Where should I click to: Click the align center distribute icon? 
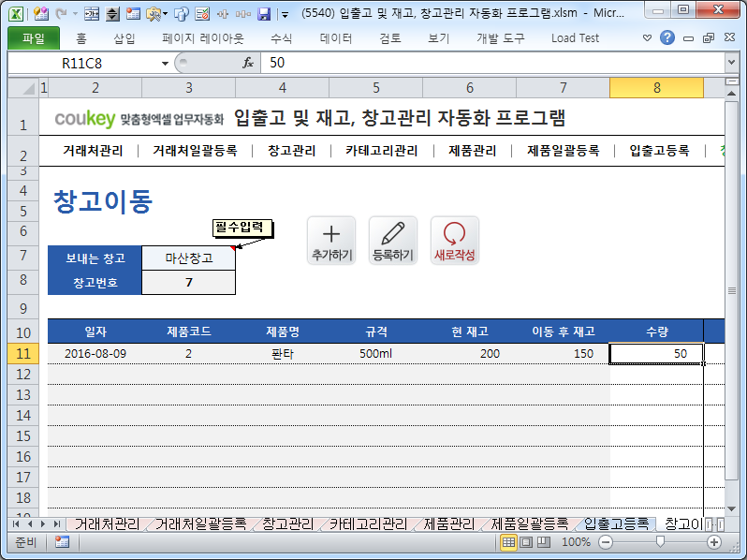[223, 14]
